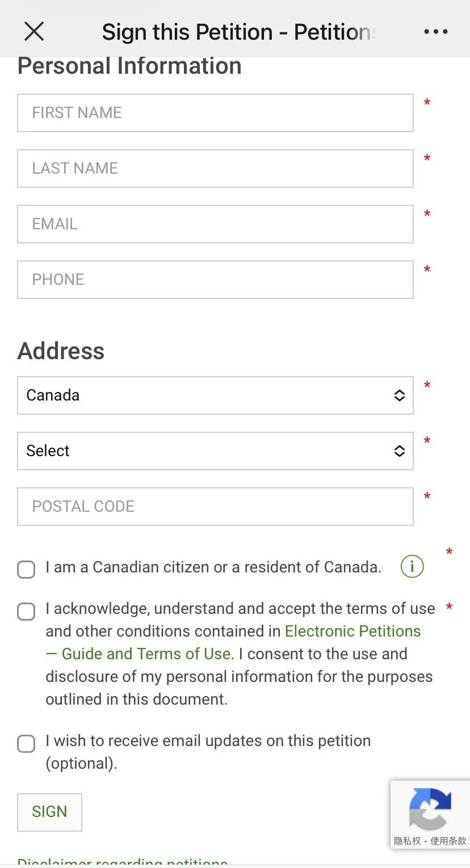Accept the terms of use checkbox

[x=26, y=612]
